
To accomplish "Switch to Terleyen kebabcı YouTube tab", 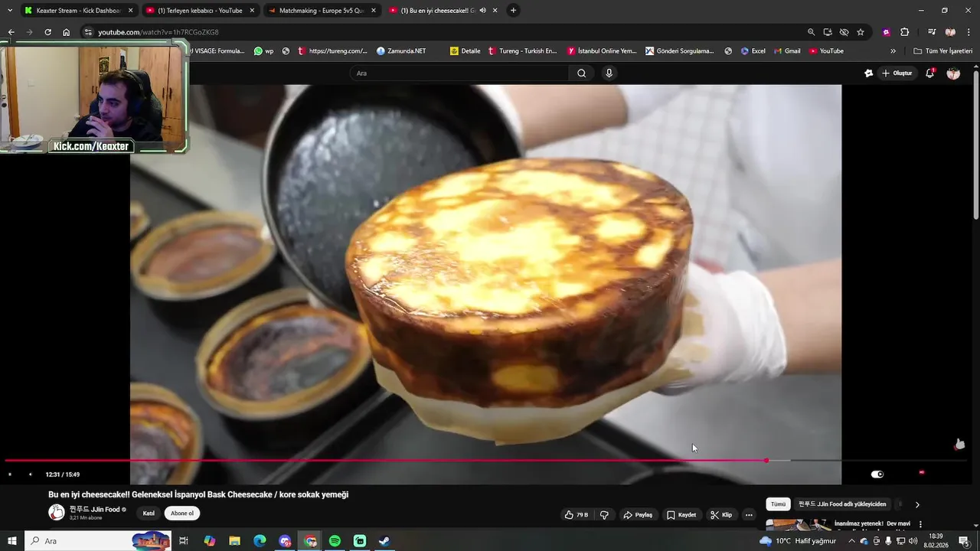I will (200, 11).
